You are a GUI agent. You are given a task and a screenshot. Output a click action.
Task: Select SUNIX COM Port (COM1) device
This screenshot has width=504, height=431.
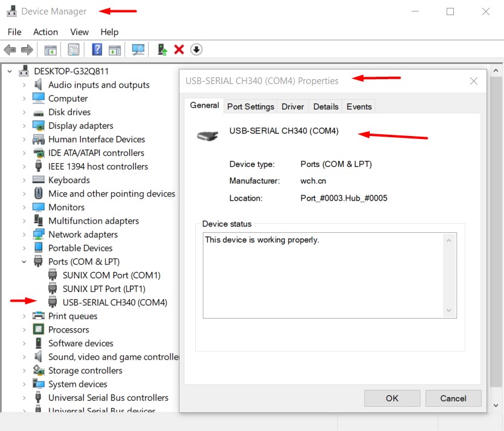click(111, 276)
